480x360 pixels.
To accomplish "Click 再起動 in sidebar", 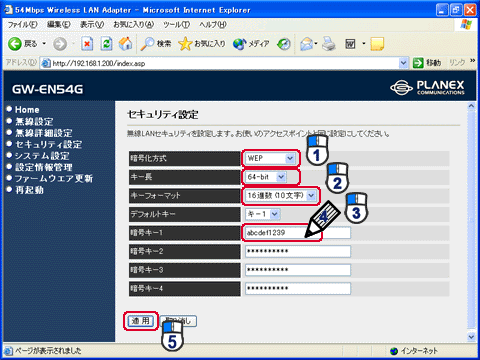I will (x=29, y=190).
